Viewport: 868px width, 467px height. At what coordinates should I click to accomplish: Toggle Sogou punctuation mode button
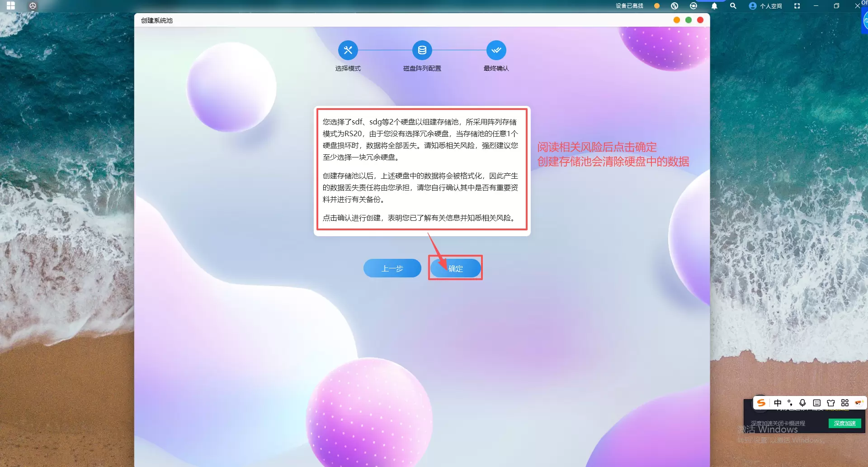(790, 403)
